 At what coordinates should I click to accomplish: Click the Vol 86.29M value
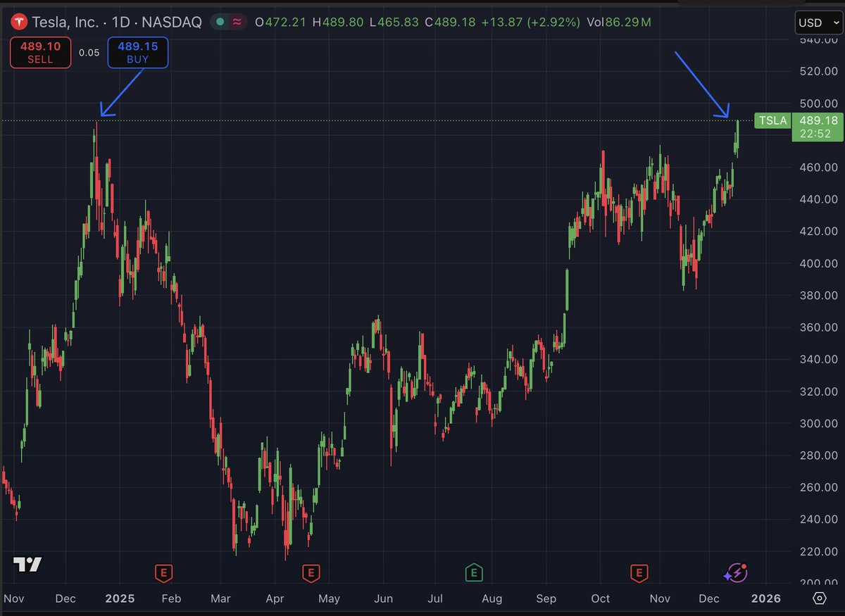coord(620,22)
